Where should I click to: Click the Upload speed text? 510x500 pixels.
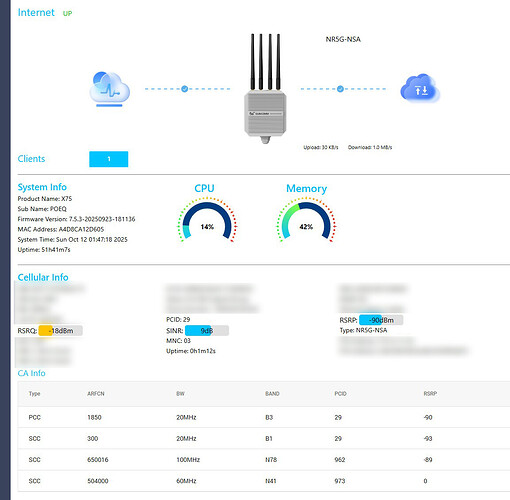[321, 147]
